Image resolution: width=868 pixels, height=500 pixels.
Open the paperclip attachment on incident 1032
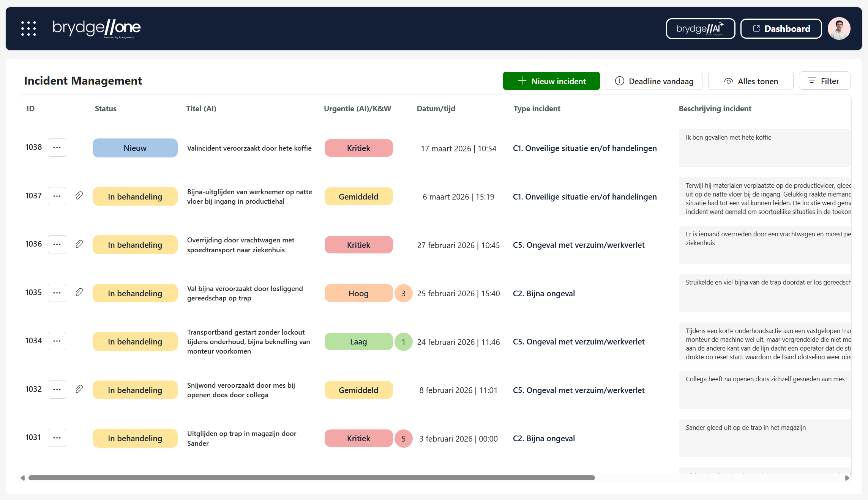point(79,389)
